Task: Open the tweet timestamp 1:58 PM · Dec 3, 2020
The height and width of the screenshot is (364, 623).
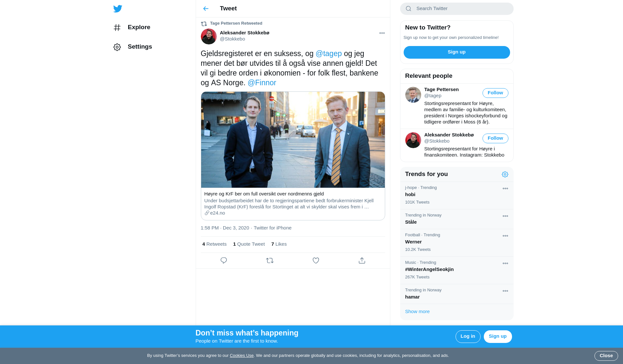Action: point(225,228)
